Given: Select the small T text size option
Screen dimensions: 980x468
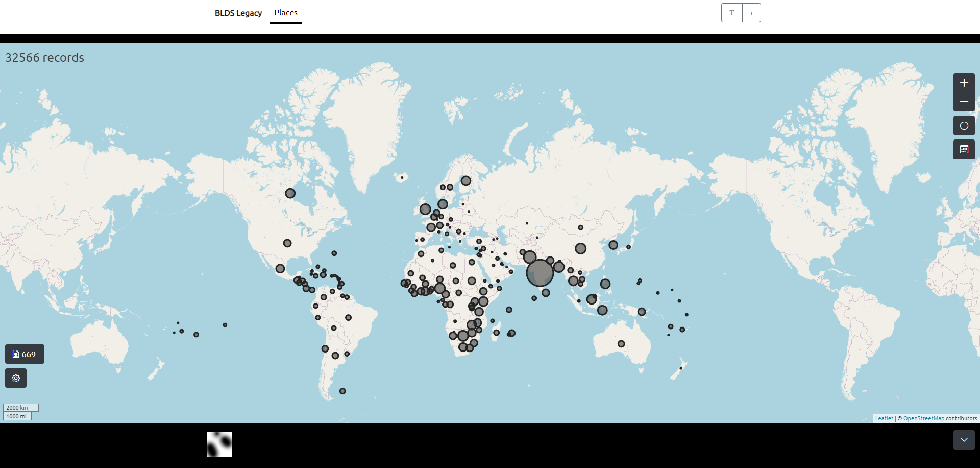Looking at the screenshot, I should (751, 13).
